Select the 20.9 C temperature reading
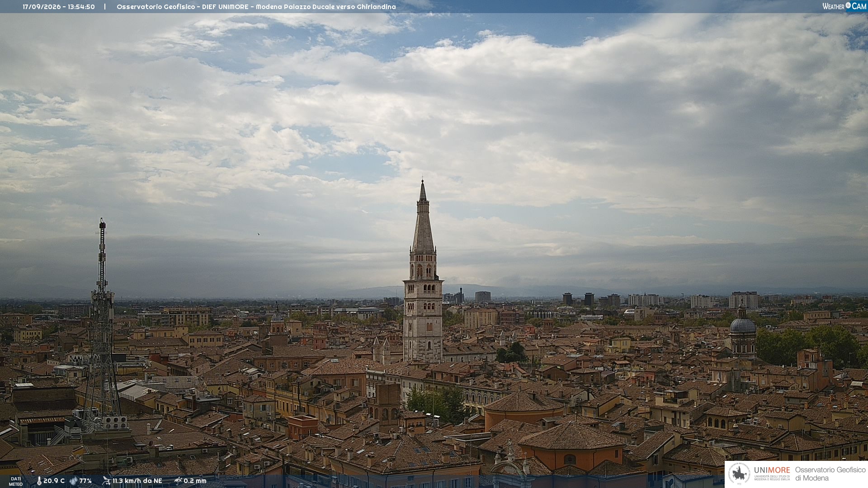868x488 pixels. point(54,481)
